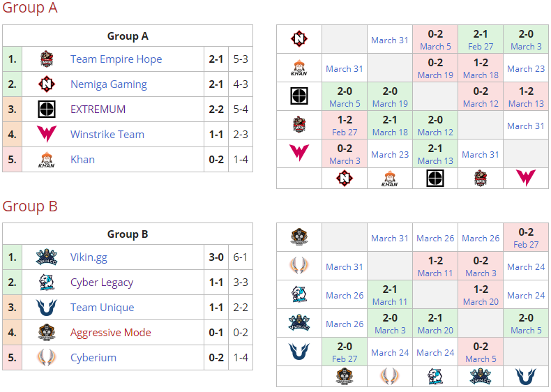Click Team Unique logo in Group B standings

pyautogui.click(x=47, y=308)
